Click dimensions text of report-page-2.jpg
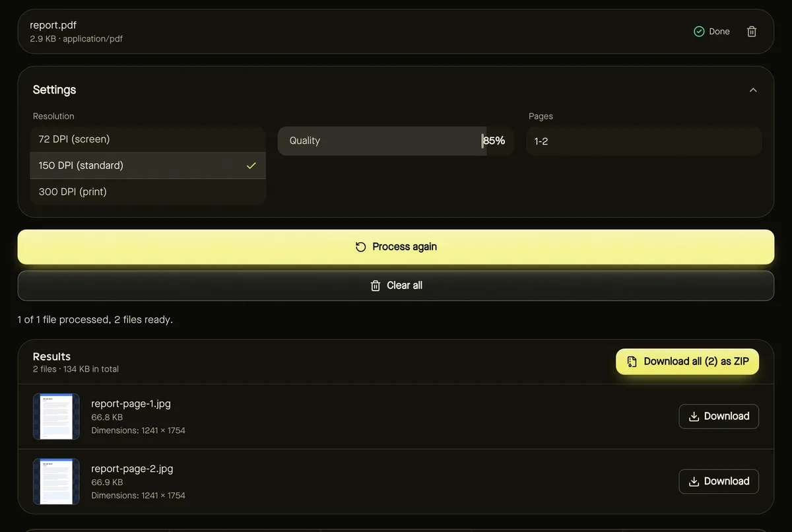 click(138, 496)
